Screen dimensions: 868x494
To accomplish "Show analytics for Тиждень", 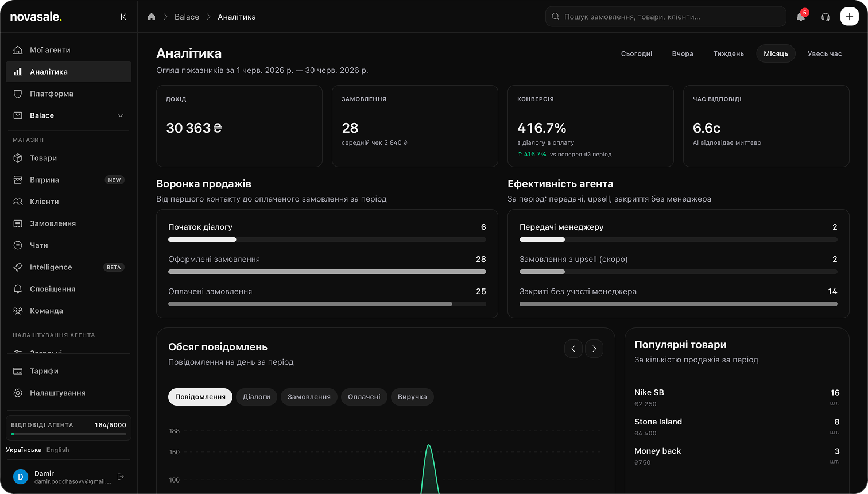I will 728,53.
